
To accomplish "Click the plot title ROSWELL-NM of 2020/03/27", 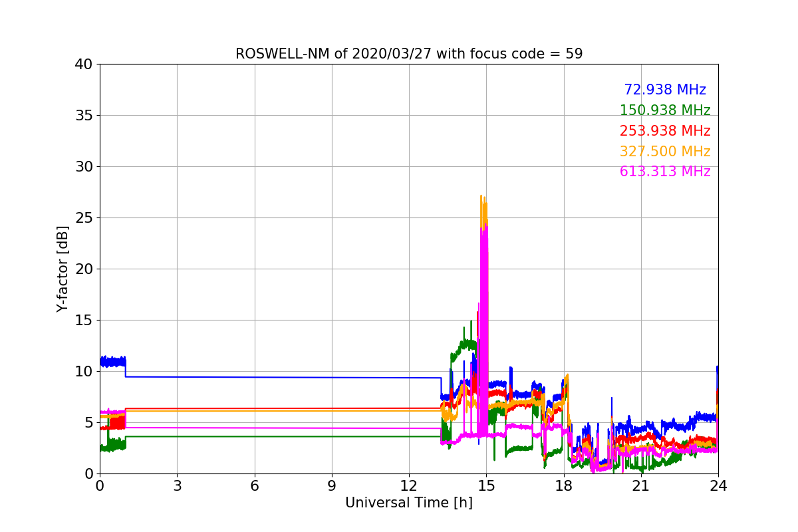I will 409,54.
